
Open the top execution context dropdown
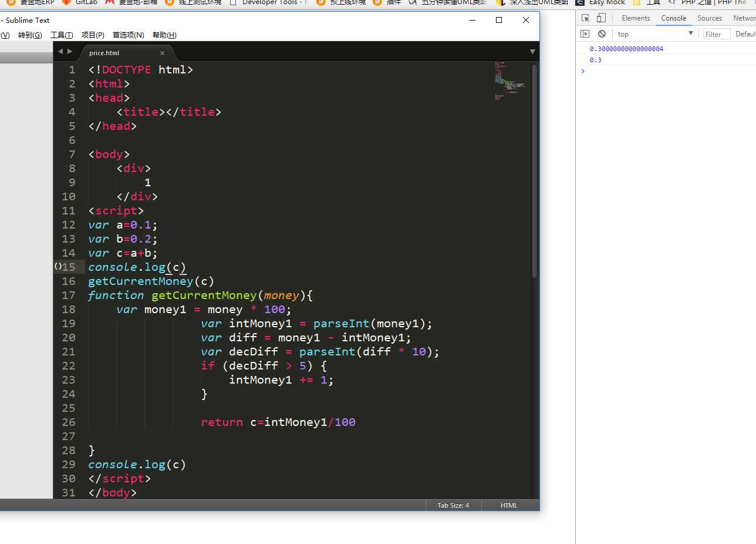tap(655, 34)
